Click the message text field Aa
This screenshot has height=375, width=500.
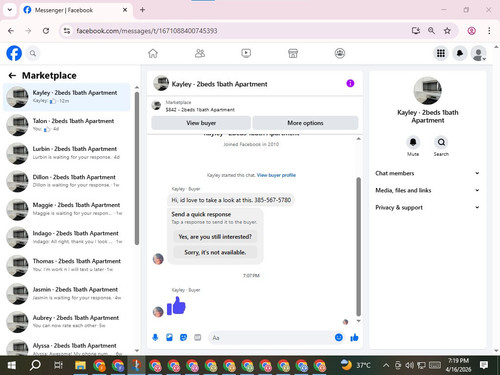coord(271,338)
